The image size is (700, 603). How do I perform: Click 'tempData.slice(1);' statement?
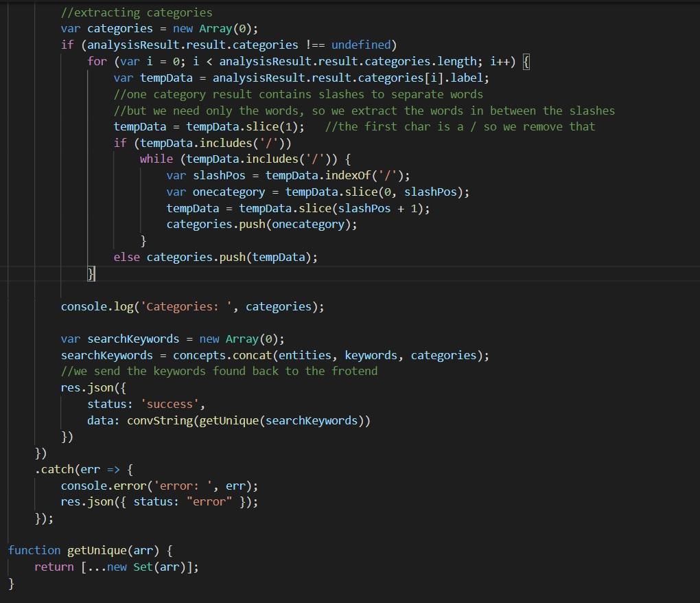click(246, 127)
